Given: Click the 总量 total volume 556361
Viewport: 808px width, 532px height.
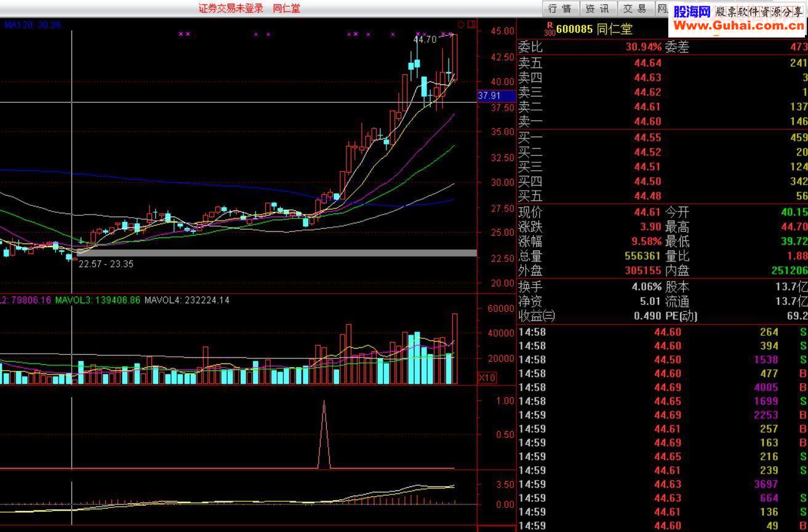Looking at the screenshot, I should click(643, 256).
